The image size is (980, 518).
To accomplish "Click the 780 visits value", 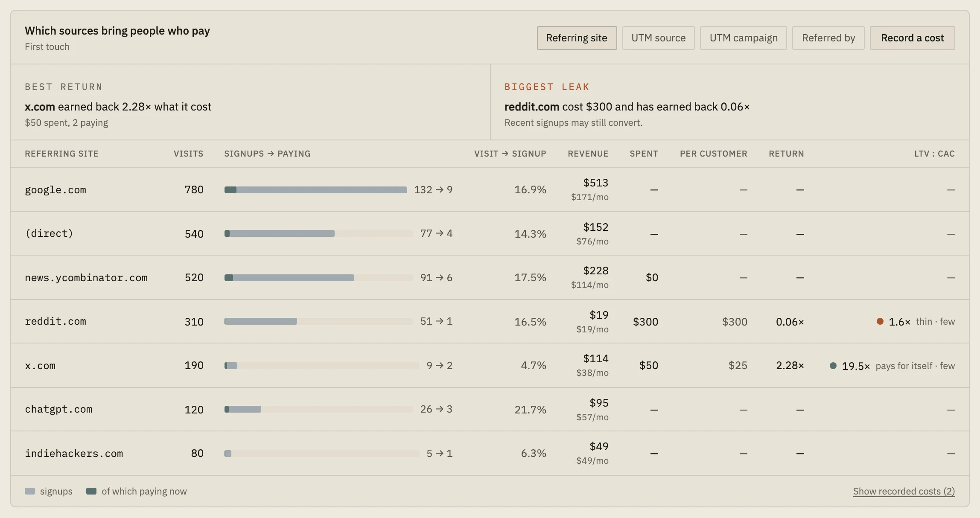I will click(194, 189).
